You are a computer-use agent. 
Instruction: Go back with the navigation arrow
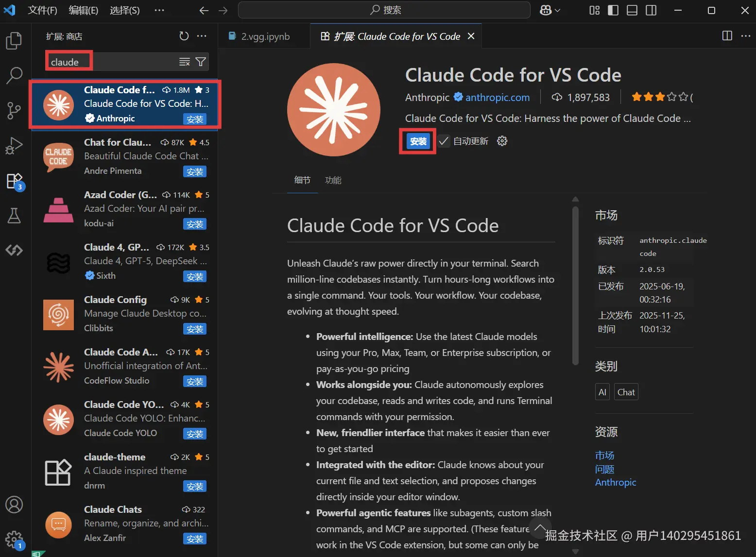tap(204, 10)
